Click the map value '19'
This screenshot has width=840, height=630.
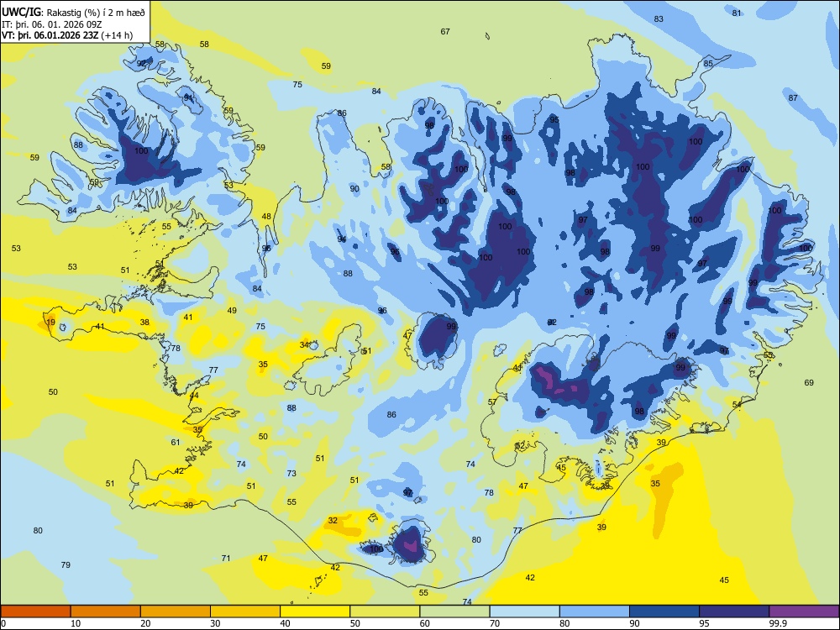[50, 322]
